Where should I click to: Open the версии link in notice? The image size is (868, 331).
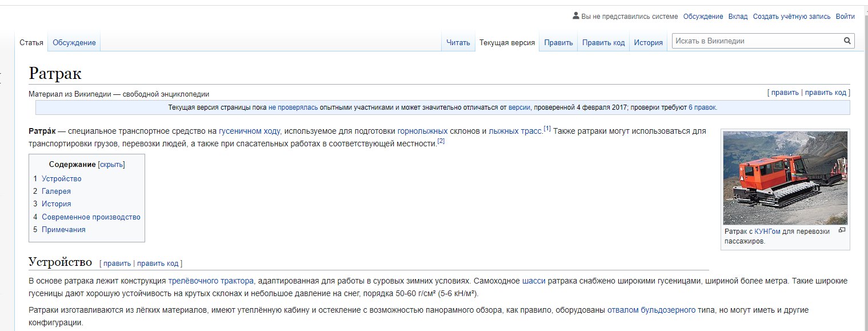[519, 107]
